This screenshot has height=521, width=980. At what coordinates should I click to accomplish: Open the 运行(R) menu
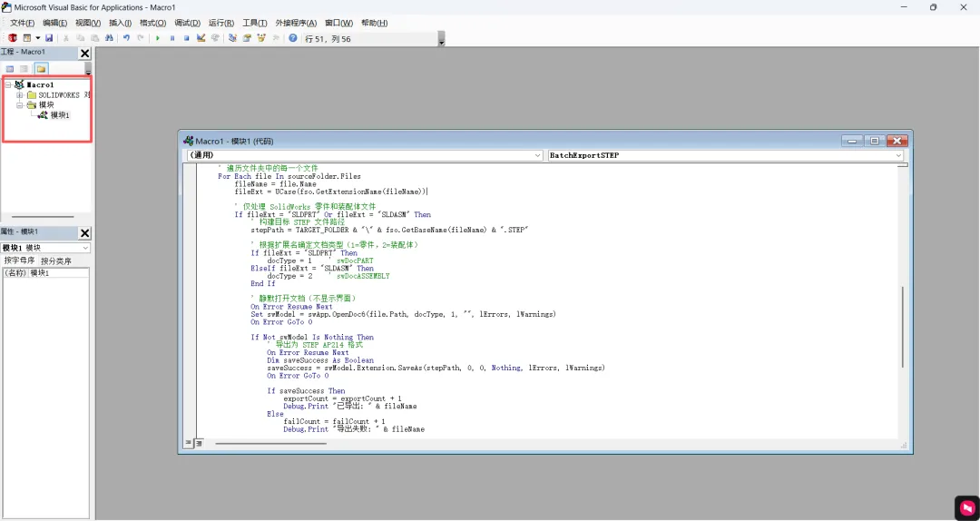221,23
